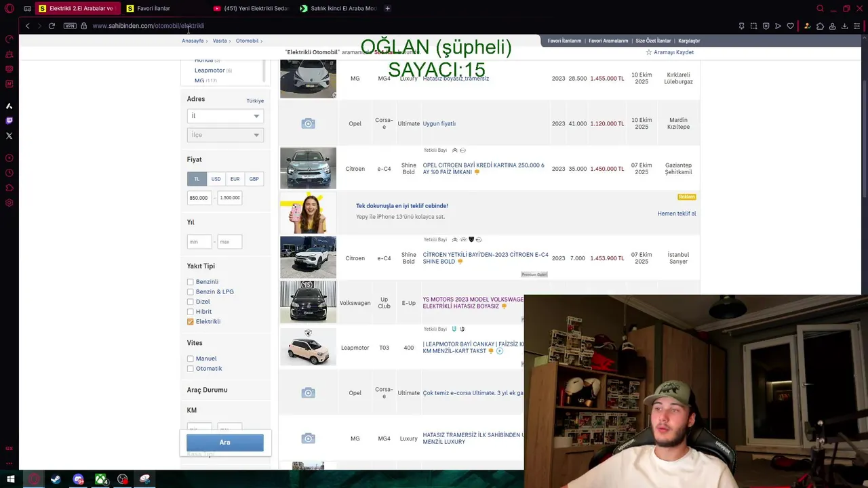Switch to Satılık İkinci El Araba tab
Viewport: 868px width, 488px height.
coord(337,8)
